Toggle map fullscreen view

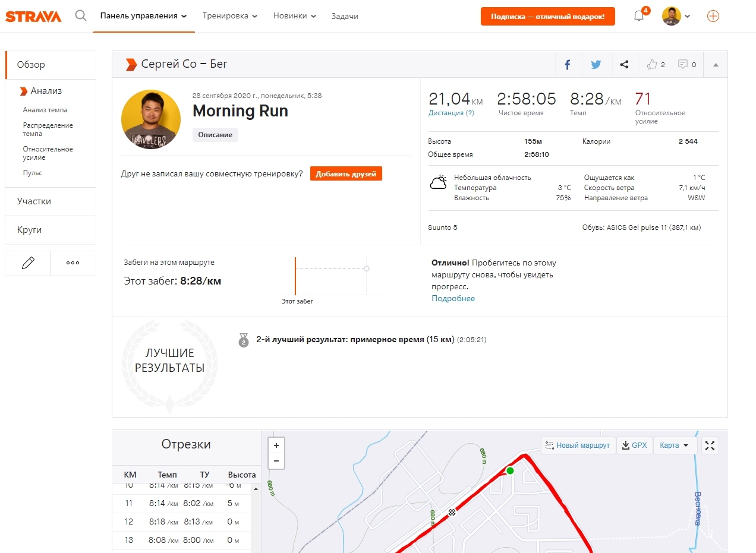(x=710, y=445)
